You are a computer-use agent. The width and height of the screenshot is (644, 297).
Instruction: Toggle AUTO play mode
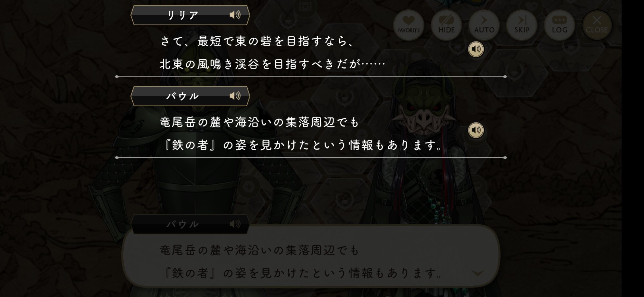click(484, 25)
